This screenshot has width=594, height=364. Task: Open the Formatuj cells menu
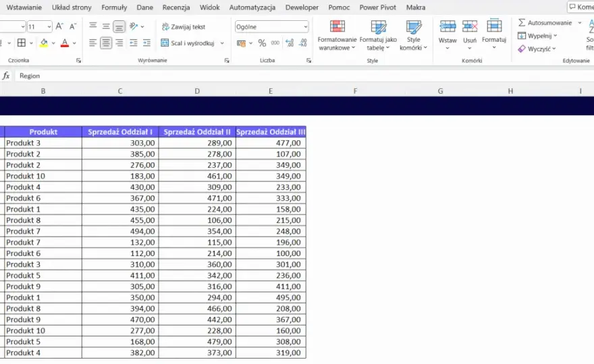pos(494,34)
